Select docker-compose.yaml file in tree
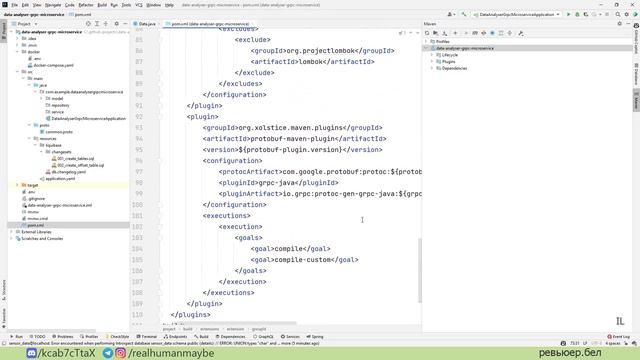Image resolution: width=640 pixels, height=360 pixels. pos(53,65)
